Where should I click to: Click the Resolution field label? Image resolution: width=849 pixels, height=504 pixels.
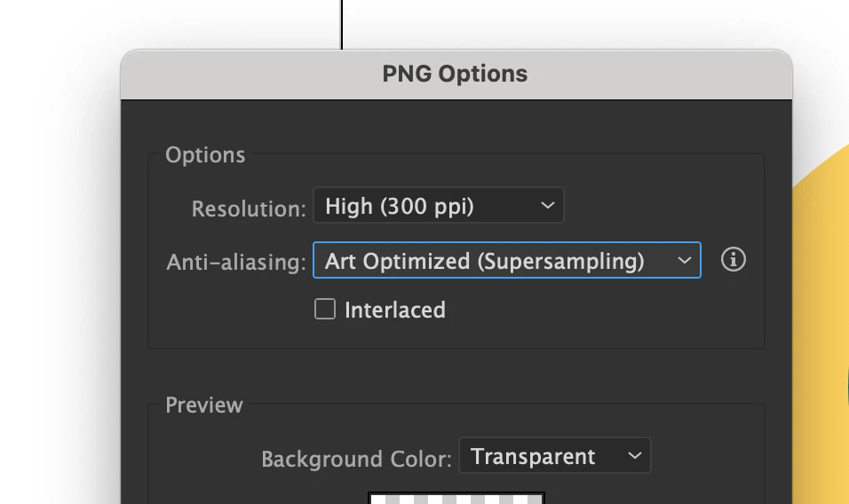[x=249, y=209]
